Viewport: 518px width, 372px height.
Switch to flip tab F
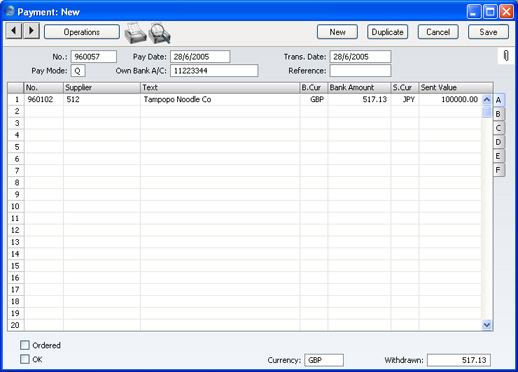tap(499, 170)
